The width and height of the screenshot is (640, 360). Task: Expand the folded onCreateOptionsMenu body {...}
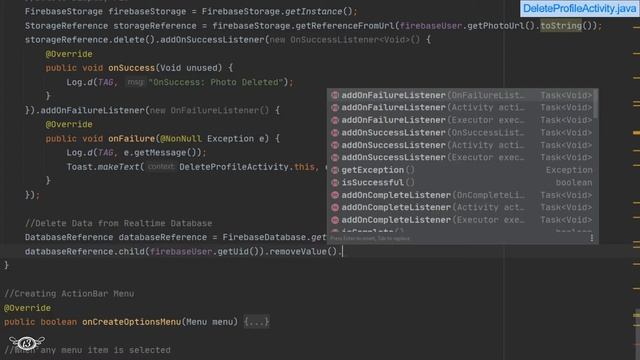pos(256,322)
